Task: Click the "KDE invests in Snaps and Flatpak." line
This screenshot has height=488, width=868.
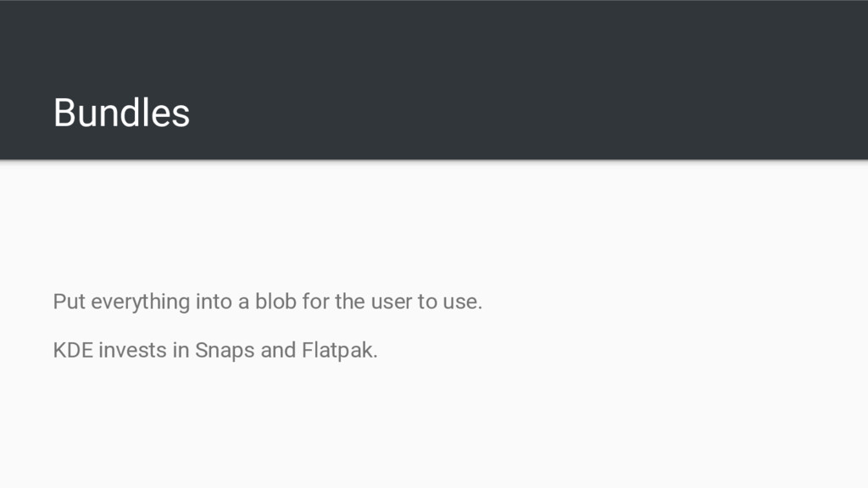Action: coord(215,351)
